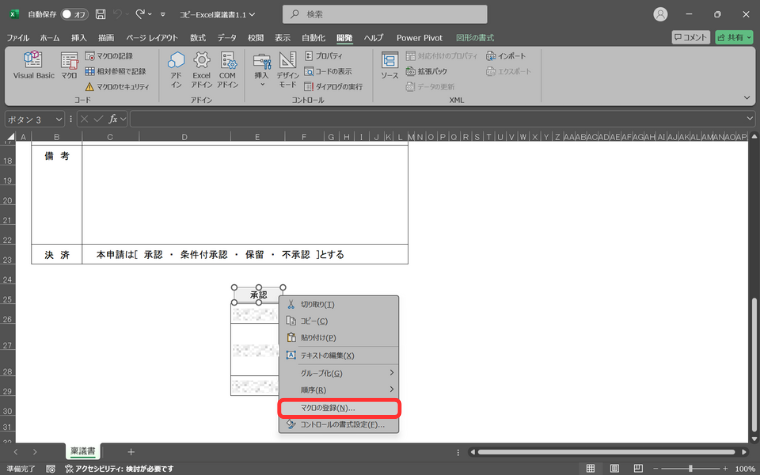Click the zoom slider in status bar
The image size is (760, 475).
tap(690, 468)
